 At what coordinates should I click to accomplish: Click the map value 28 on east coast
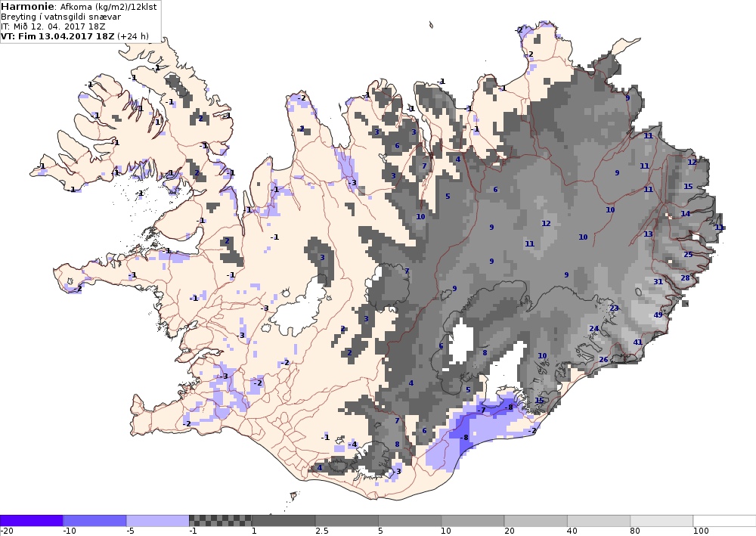point(685,277)
